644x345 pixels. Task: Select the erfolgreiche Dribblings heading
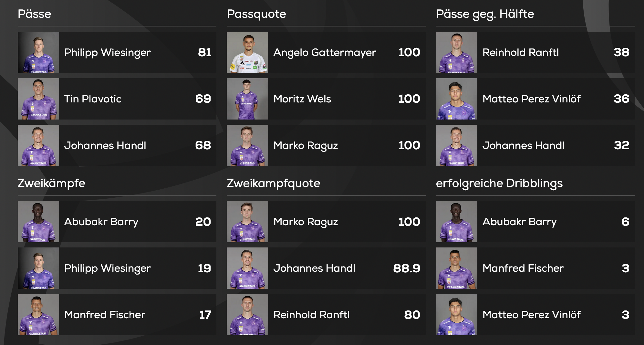tap(499, 183)
